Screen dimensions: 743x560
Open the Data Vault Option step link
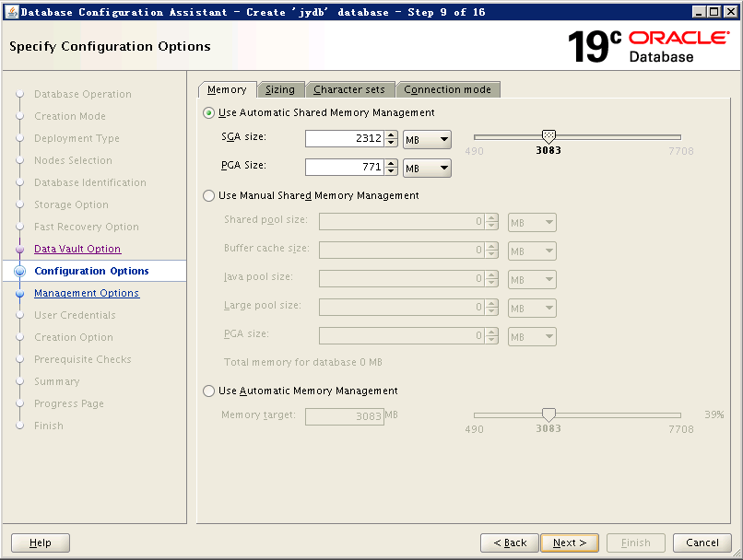(x=77, y=249)
